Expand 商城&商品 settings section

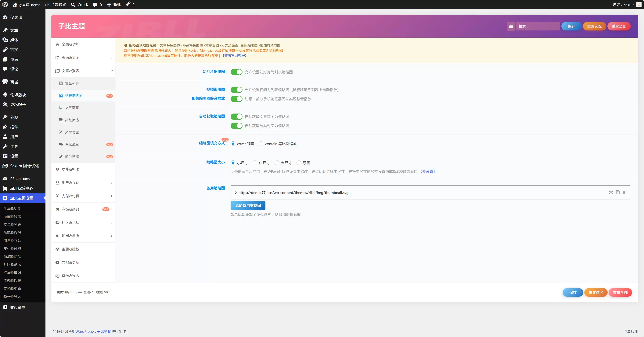click(x=83, y=209)
